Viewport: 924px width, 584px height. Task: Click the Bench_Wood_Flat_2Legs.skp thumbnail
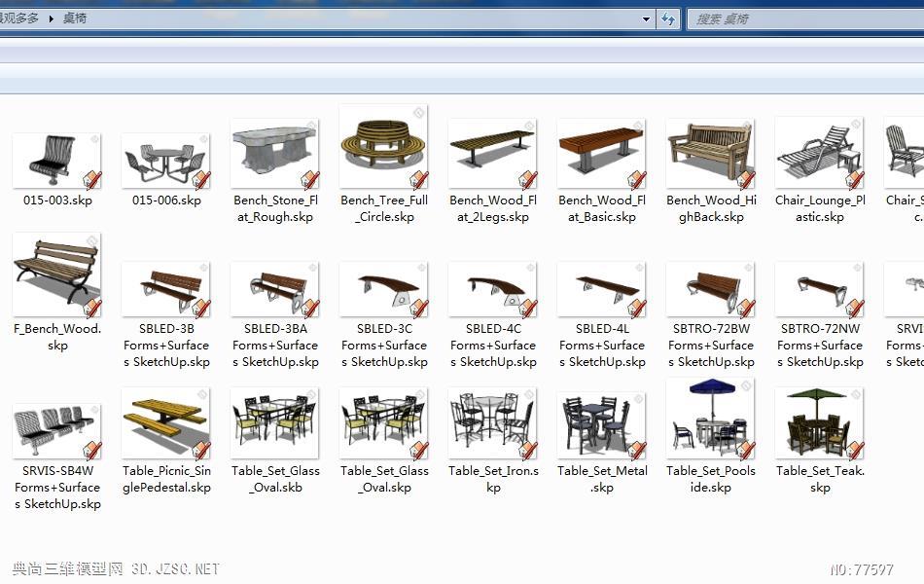493,154
